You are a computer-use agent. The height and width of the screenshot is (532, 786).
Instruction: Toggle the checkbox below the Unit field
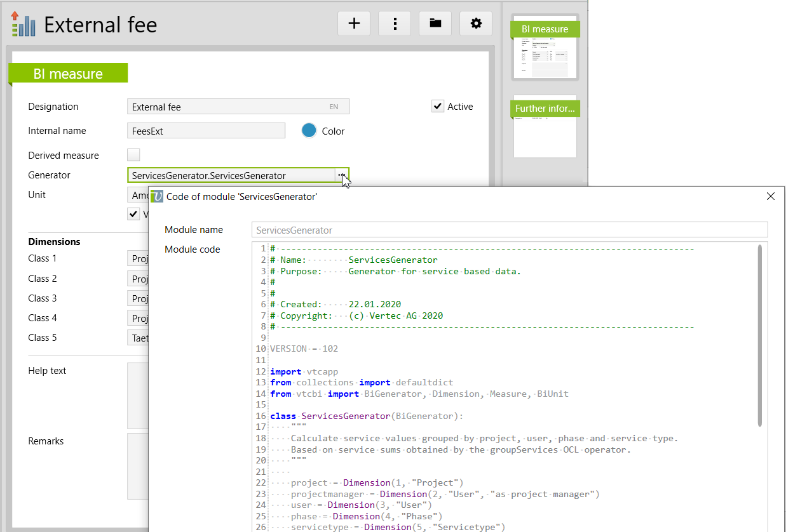click(x=133, y=214)
